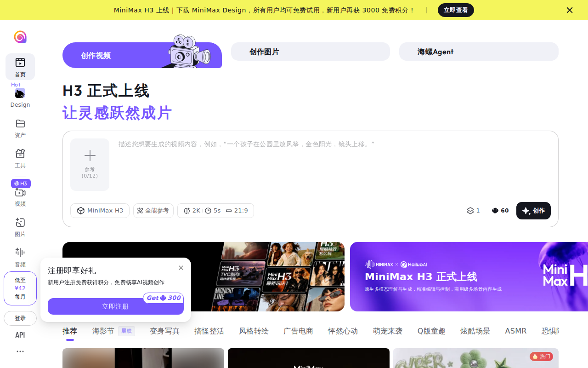Close the 注册即享好礼 popup
588x368 pixels.
click(x=181, y=268)
